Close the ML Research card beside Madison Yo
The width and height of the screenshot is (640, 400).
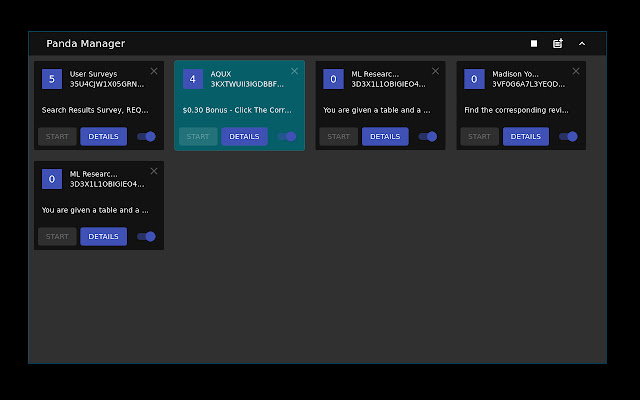(x=436, y=71)
